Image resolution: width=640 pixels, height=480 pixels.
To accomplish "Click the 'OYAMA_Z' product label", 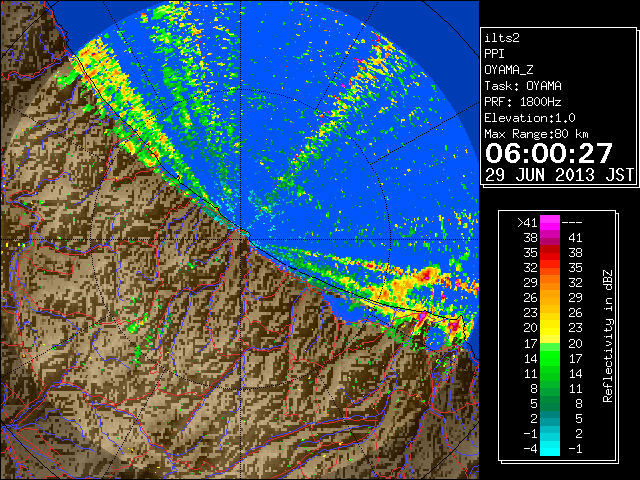I will pyautogui.click(x=509, y=70).
